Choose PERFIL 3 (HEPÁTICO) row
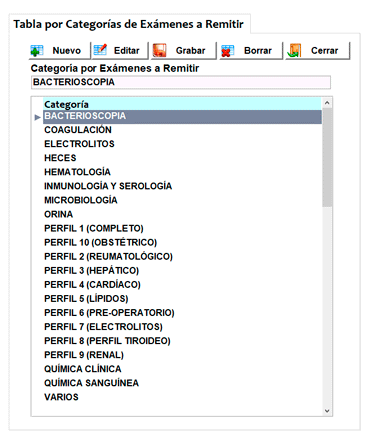375x440 pixels. click(x=182, y=270)
